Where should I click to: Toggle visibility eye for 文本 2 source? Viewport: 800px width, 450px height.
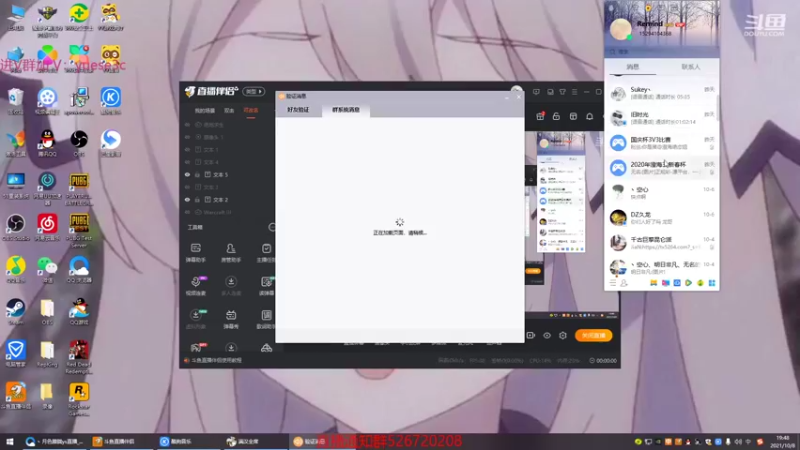click(x=187, y=199)
